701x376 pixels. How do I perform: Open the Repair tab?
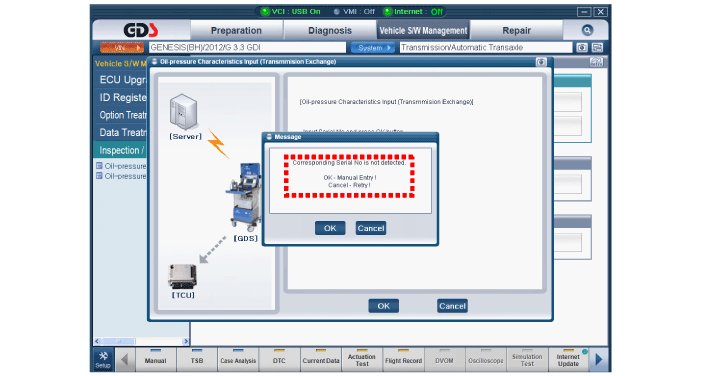516,30
